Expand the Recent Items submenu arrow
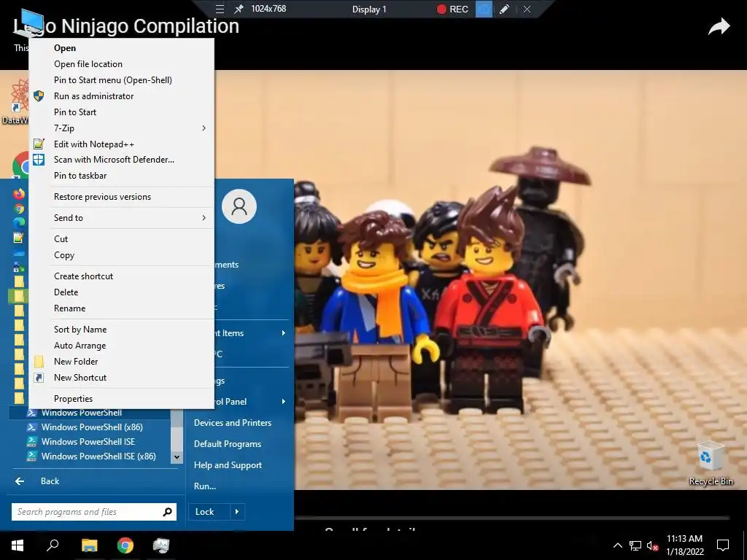The height and width of the screenshot is (560, 747). pyautogui.click(x=284, y=332)
